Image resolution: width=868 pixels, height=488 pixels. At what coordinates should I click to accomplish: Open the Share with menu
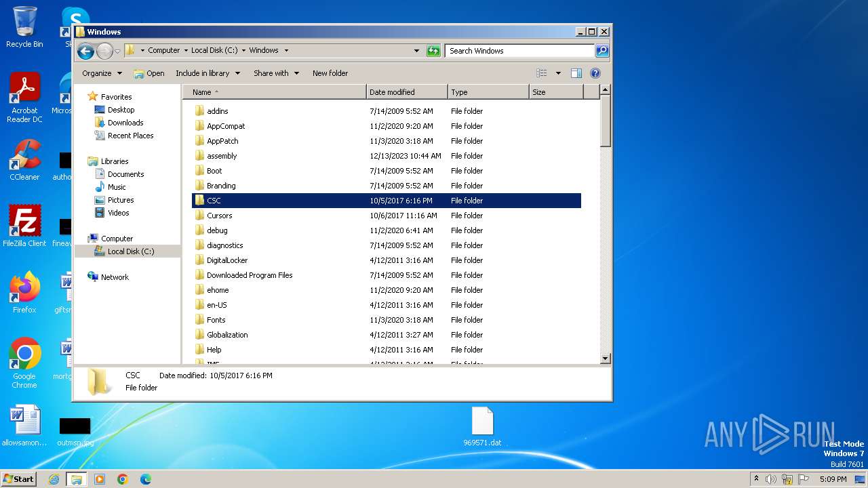point(276,73)
